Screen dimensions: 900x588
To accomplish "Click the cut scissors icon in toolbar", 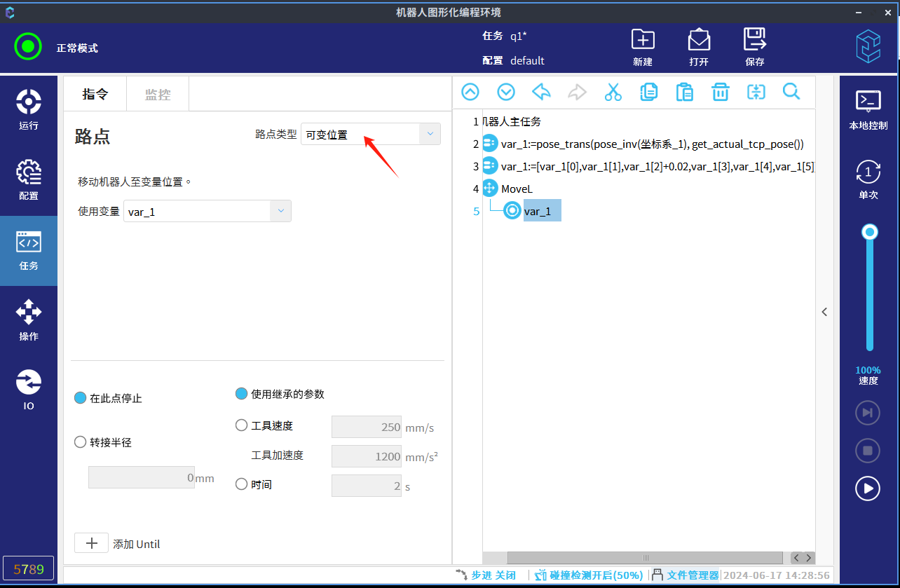I will pos(613,92).
